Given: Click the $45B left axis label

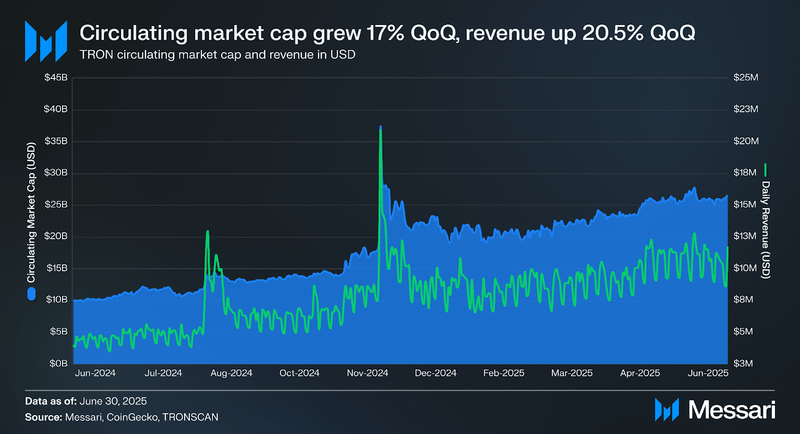Looking at the screenshot, I should coord(56,78).
